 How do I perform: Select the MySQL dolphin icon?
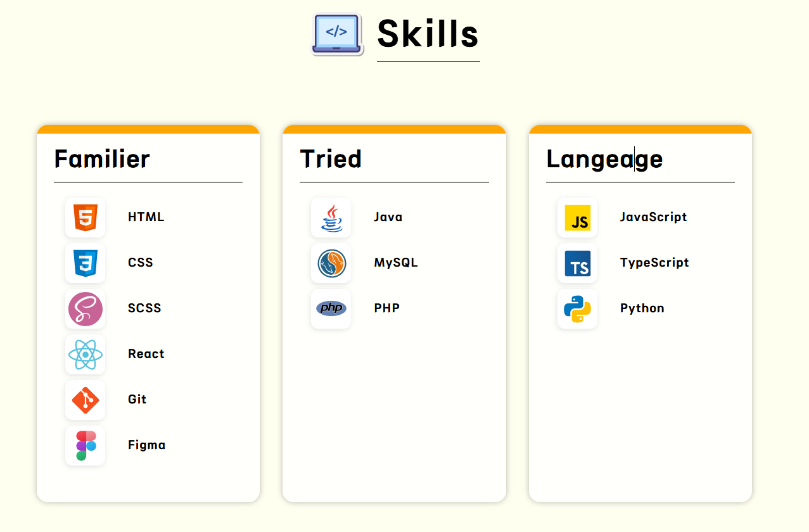(x=331, y=263)
